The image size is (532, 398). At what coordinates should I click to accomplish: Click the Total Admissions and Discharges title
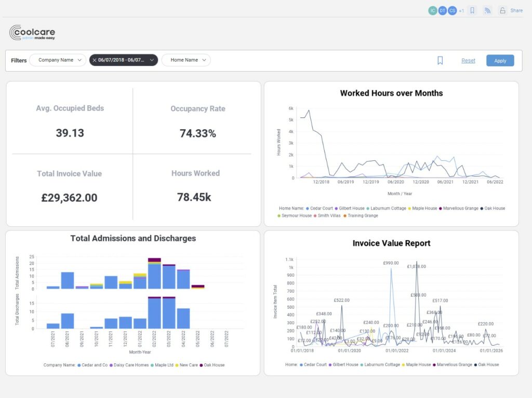coord(133,238)
